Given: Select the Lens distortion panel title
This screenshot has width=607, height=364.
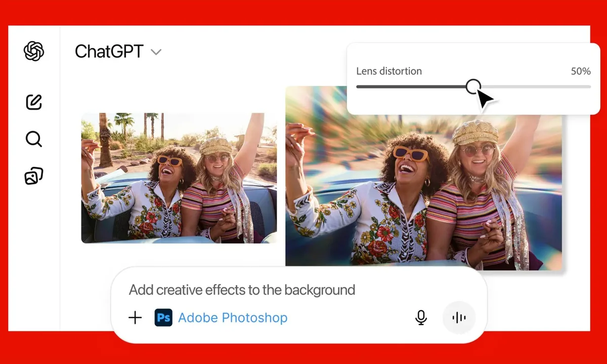Looking at the screenshot, I should coord(388,71).
